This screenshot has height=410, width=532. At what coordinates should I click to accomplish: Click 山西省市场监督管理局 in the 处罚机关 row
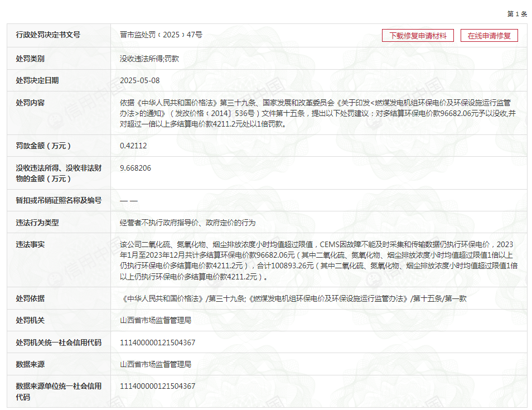pyautogui.click(x=156, y=320)
